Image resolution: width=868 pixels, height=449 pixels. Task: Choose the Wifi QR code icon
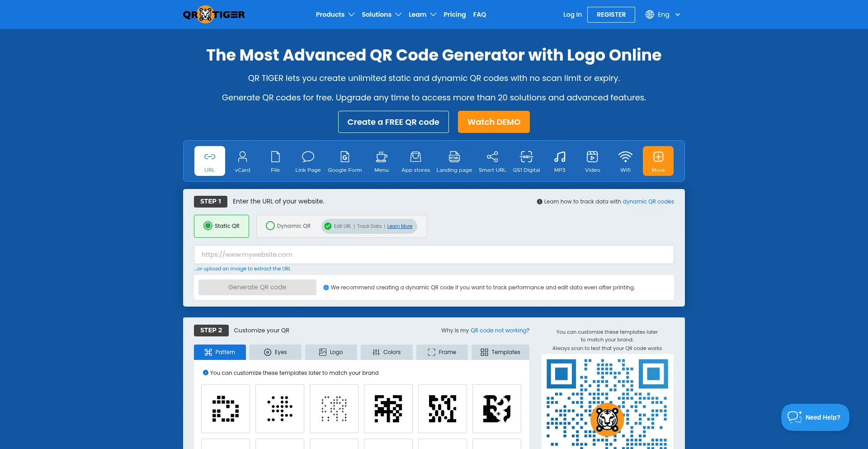[x=625, y=161]
